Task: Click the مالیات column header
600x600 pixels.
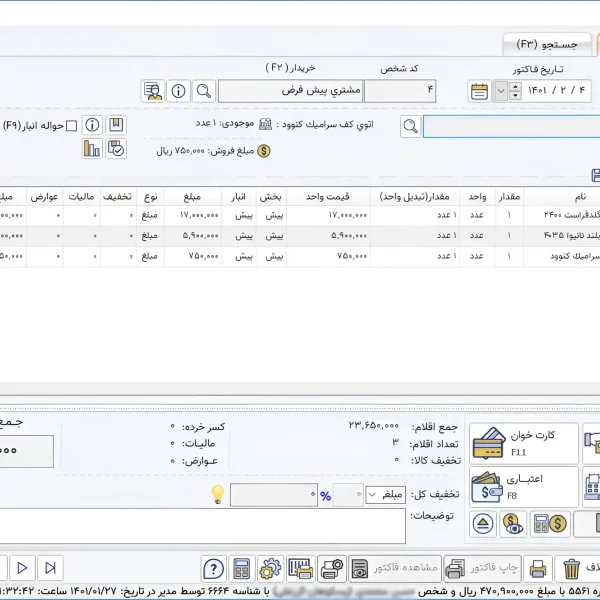Action: [x=82, y=197]
